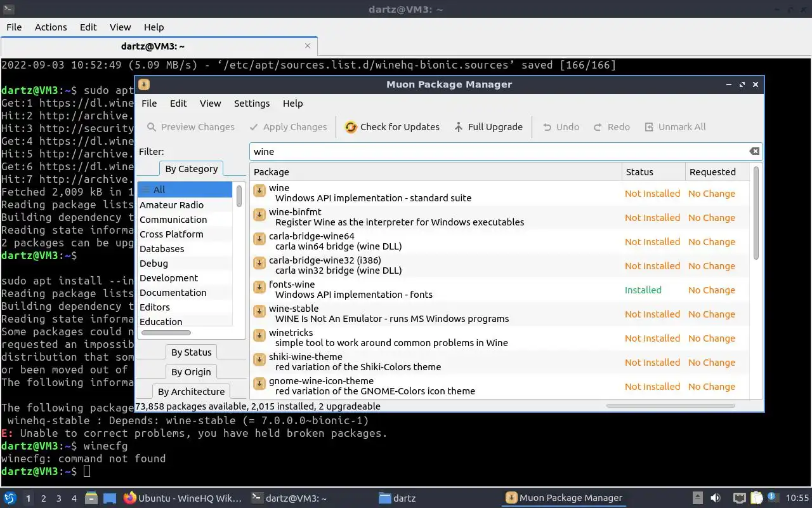Switch to the dartz folder taskbar window
Viewport: 812px width, 508px height.
coord(397,498)
